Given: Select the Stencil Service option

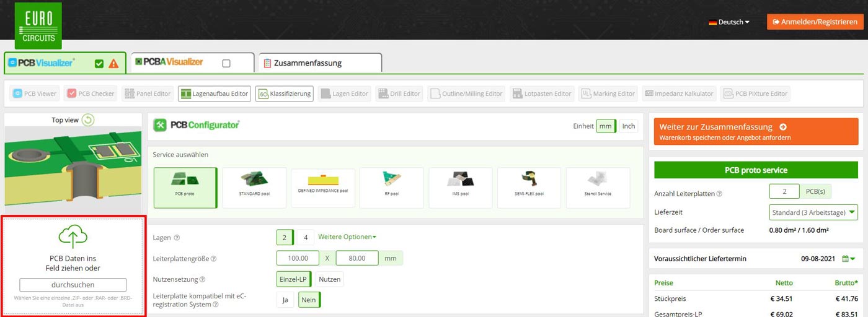Looking at the screenshot, I should tap(598, 188).
